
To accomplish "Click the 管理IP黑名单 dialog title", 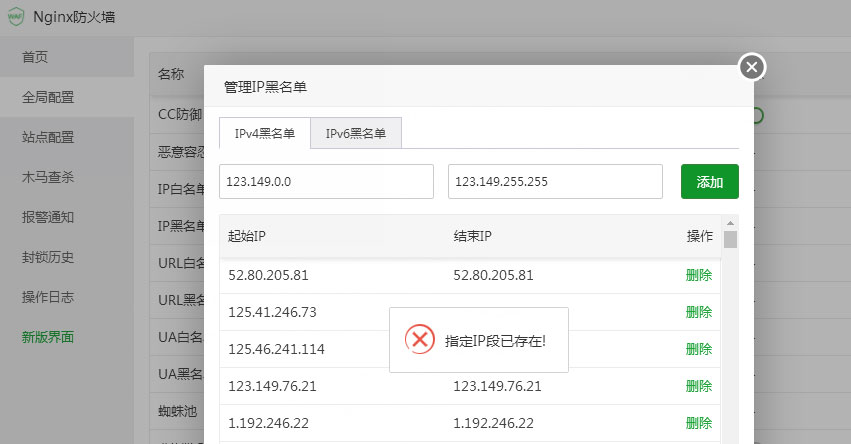I will pos(265,87).
